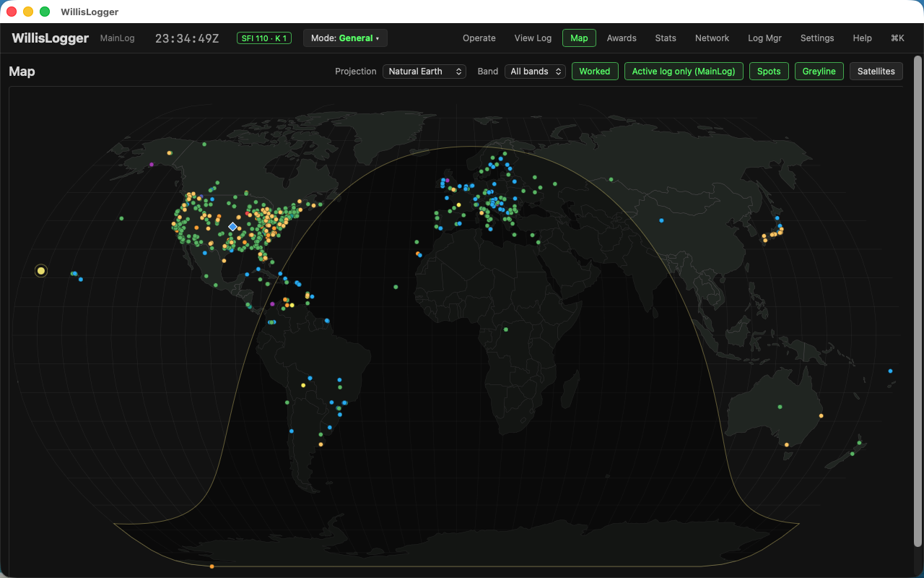Click the yellow sun position marker
The image size is (924, 578).
(x=41, y=271)
